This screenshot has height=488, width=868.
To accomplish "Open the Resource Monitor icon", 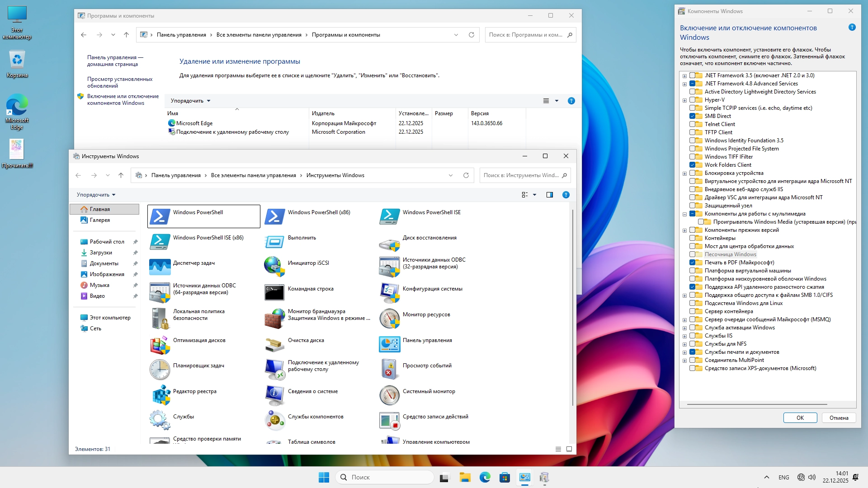I will 389,318.
